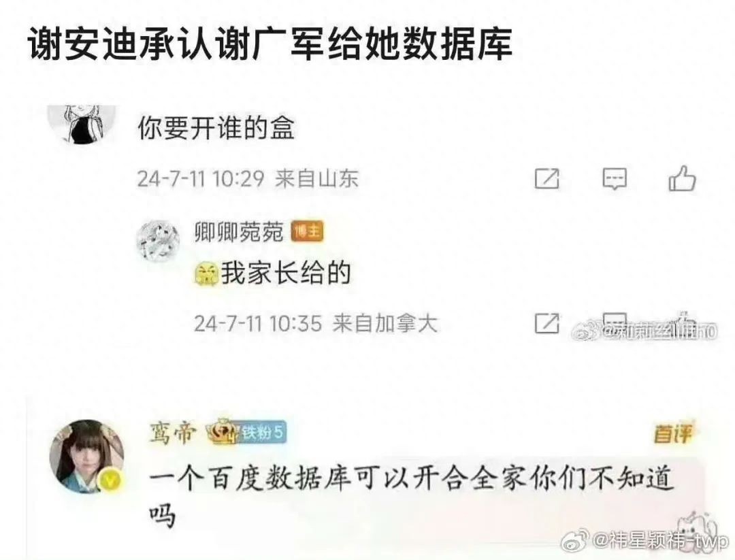Open the profile of username 卿卿菀菀
The height and width of the screenshot is (560, 735).
point(239,231)
